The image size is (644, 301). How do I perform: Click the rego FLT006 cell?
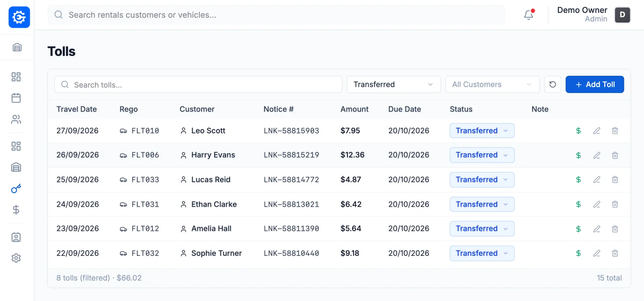pyautogui.click(x=145, y=155)
